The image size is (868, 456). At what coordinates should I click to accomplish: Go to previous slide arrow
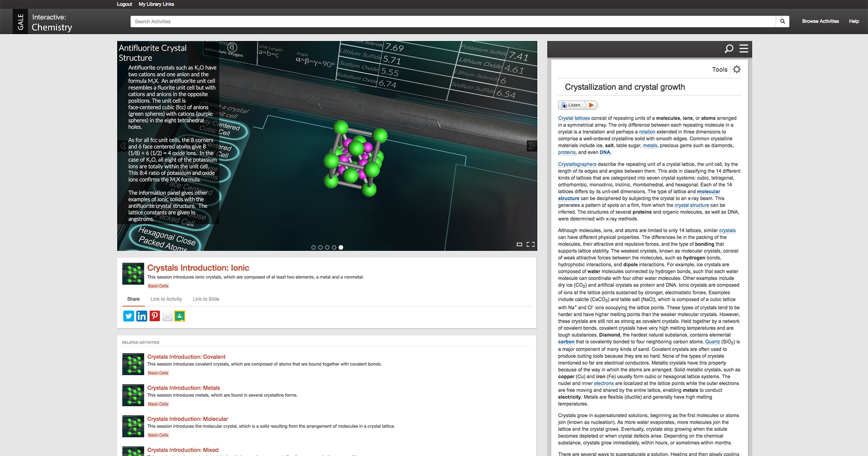tap(123, 146)
